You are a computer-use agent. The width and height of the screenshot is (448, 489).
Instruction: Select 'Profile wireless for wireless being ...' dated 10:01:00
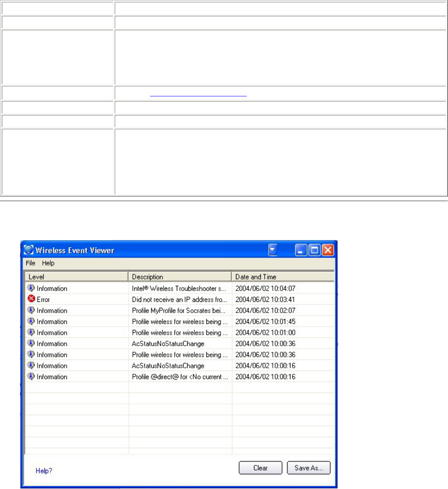180,332
